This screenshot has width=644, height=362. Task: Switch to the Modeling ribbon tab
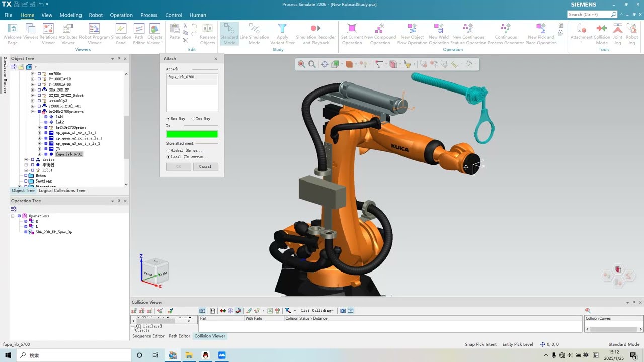click(70, 15)
